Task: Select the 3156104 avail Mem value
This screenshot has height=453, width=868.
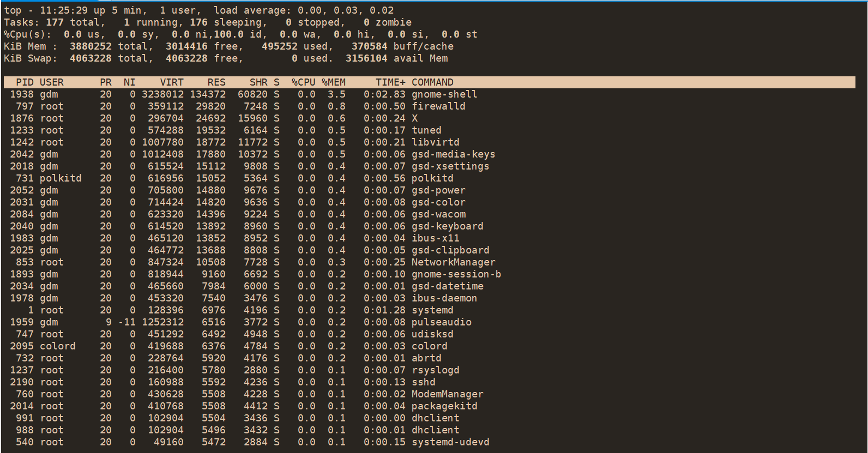Action: click(366, 58)
